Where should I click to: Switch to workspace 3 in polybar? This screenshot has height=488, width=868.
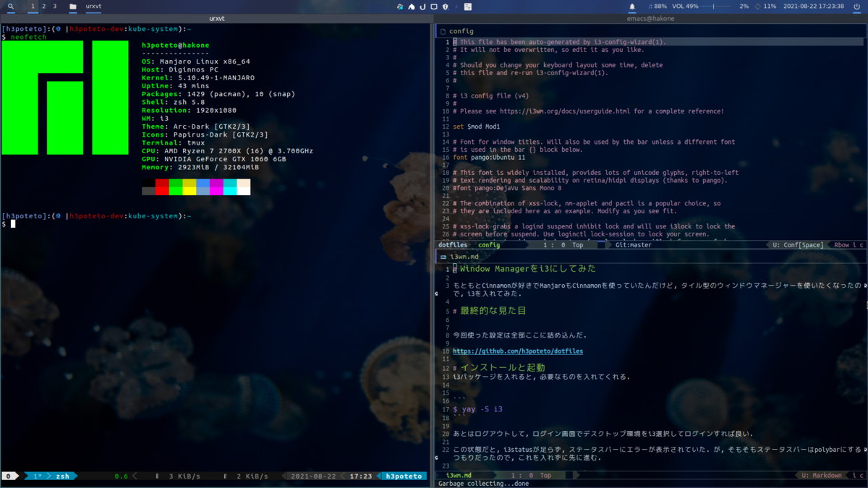tap(54, 7)
